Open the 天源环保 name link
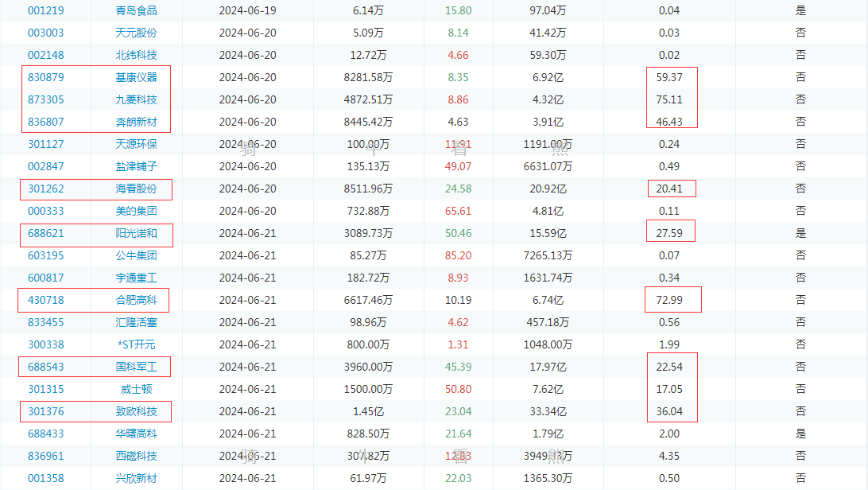The width and height of the screenshot is (868, 490). (136, 144)
